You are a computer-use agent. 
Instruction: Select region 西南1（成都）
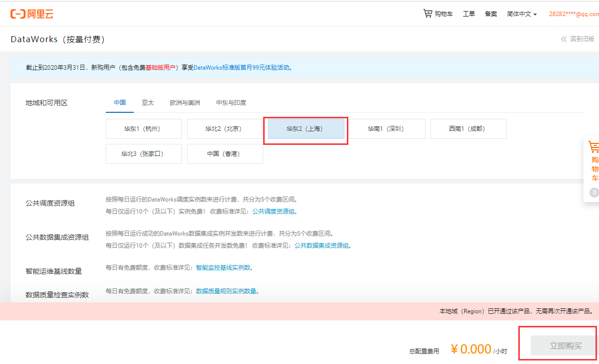[x=468, y=129]
